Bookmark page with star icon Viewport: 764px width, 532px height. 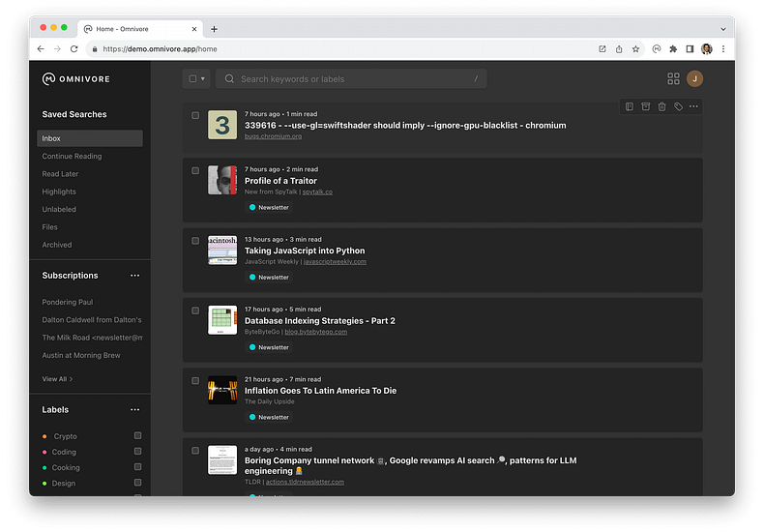[635, 49]
